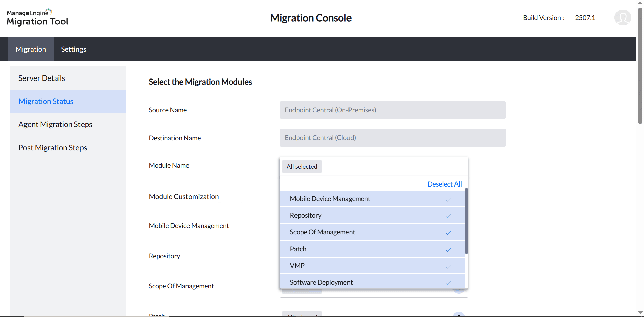This screenshot has width=644, height=317.
Task: Click the 'Source Name' label
Action: pos(168,110)
